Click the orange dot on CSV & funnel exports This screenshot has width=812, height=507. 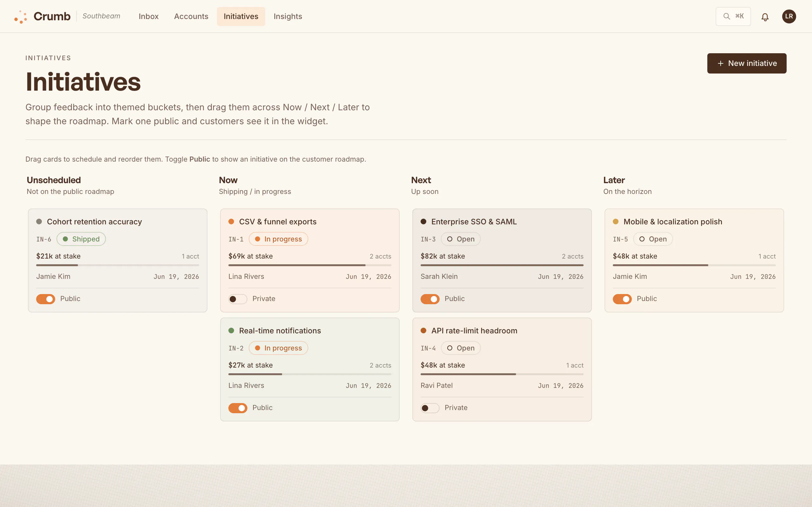[231, 221]
